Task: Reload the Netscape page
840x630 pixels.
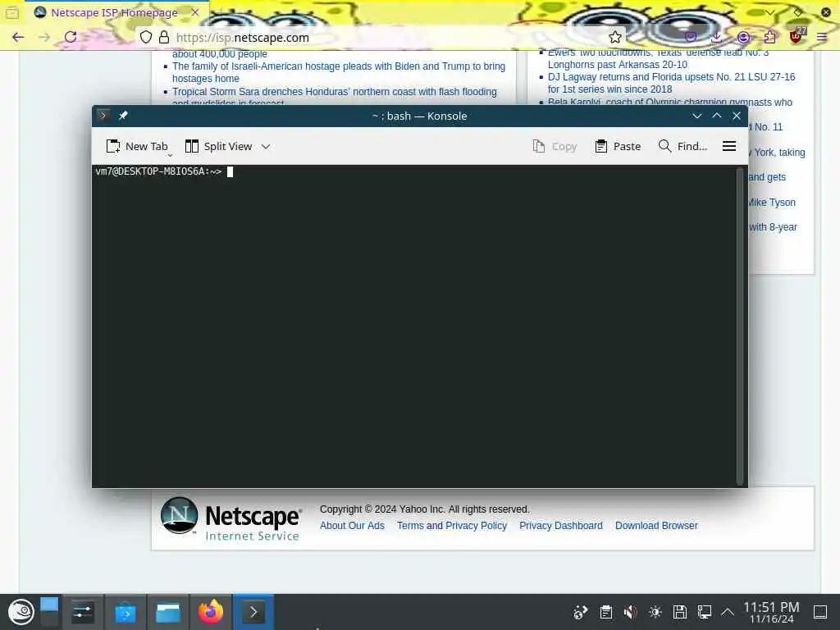Action: [x=71, y=37]
